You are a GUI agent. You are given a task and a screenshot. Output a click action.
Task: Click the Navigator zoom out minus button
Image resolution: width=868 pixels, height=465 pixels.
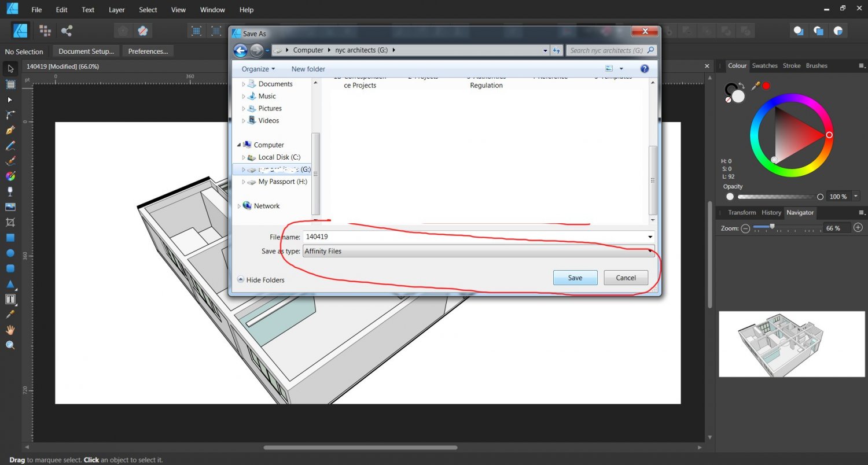pos(745,228)
